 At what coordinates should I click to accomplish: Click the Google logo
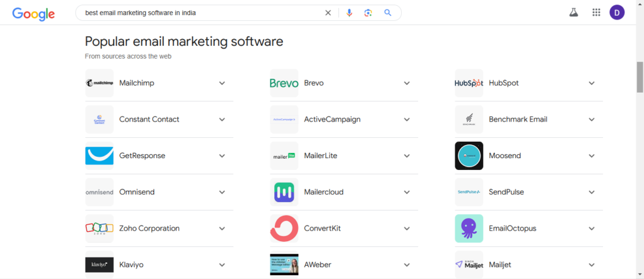[33, 13]
